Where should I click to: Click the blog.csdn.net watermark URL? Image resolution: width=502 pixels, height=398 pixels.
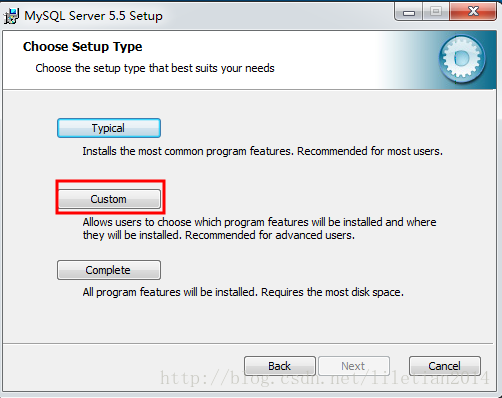click(x=325, y=378)
